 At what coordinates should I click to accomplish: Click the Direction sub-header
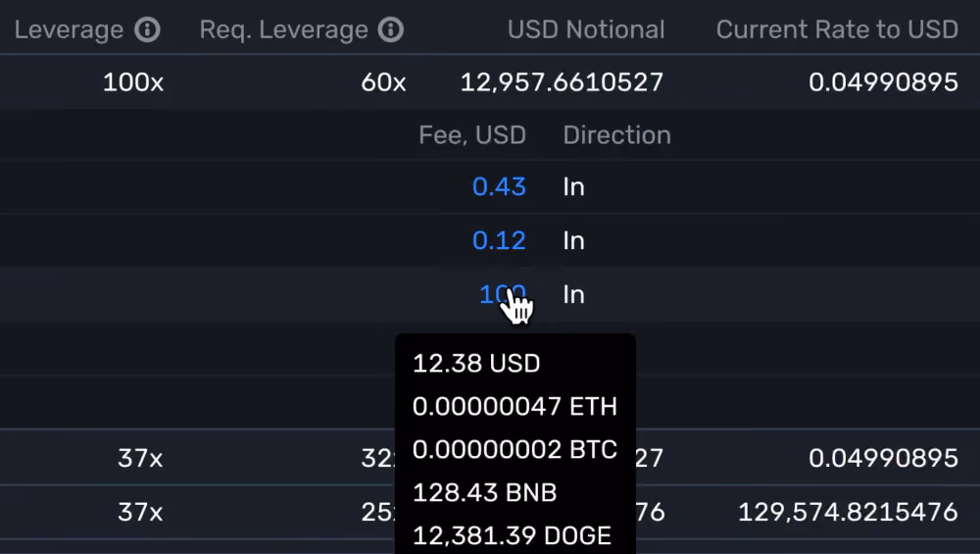[x=616, y=135]
